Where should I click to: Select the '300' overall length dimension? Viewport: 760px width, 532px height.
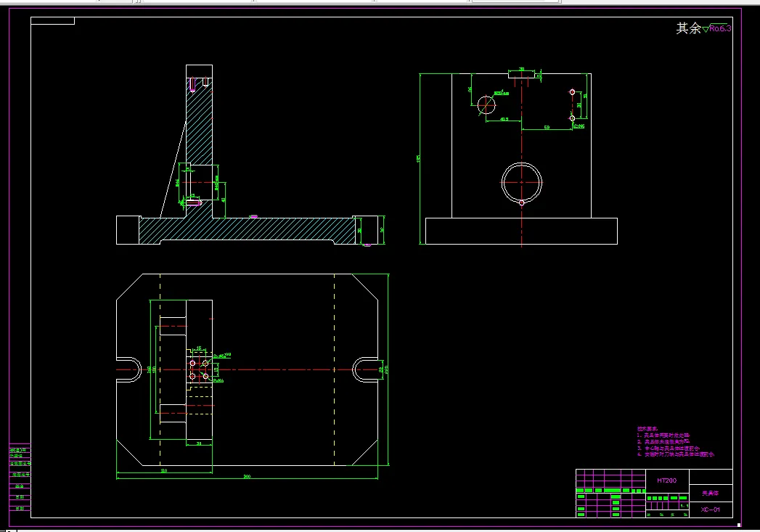point(247,477)
